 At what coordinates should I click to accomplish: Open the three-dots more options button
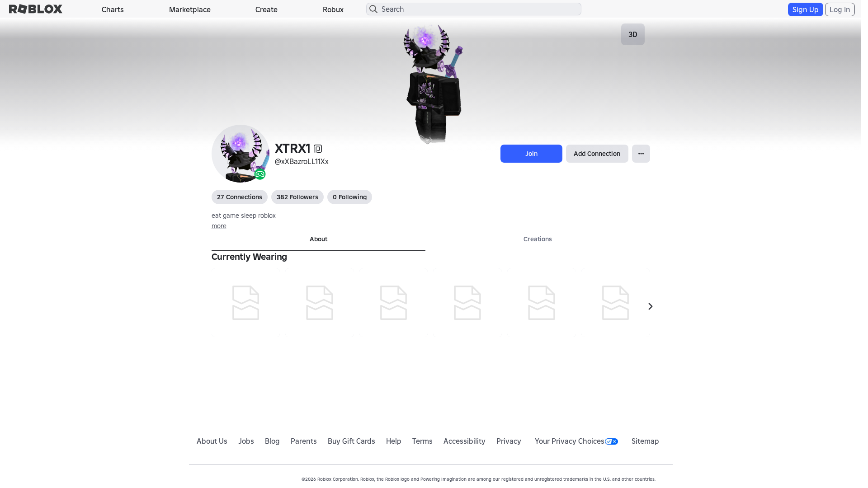641,154
